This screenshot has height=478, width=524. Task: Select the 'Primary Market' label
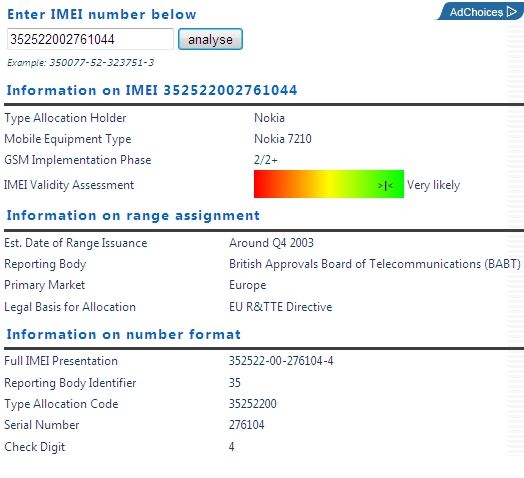pos(44,285)
